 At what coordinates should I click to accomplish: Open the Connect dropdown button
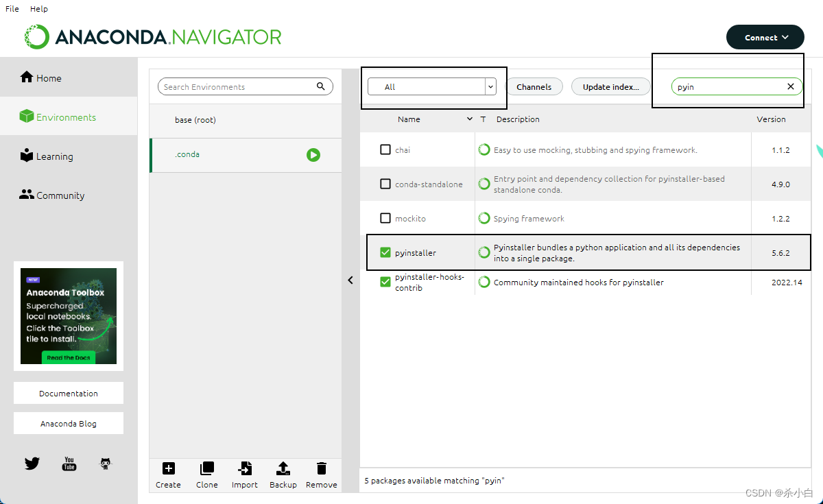tap(765, 38)
